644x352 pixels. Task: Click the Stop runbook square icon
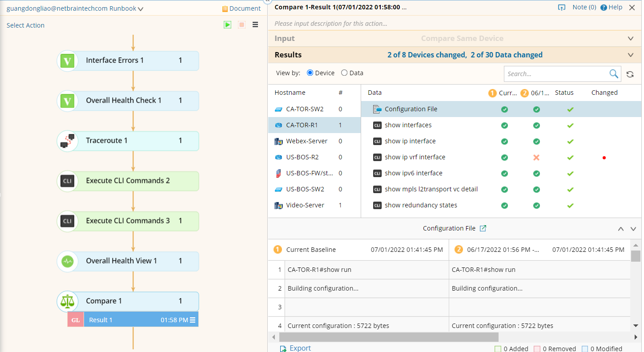[x=241, y=25]
